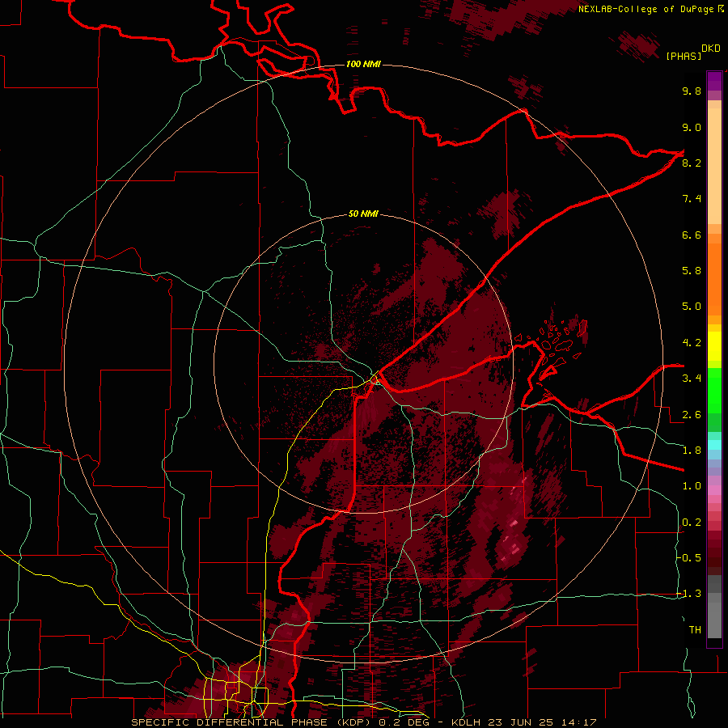Click the purple top segment of color bar
Viewport: 728px width, 728px height.
click(714, 81)
